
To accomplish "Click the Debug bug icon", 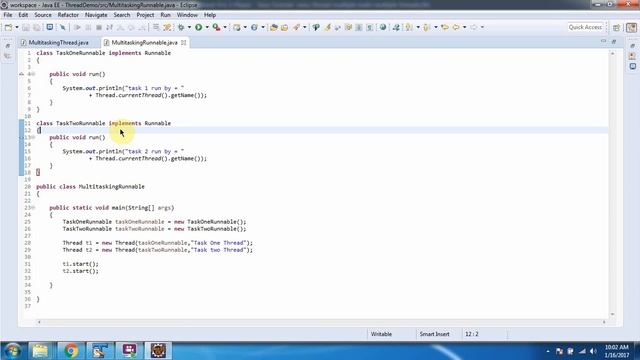I will click(181, 27).
